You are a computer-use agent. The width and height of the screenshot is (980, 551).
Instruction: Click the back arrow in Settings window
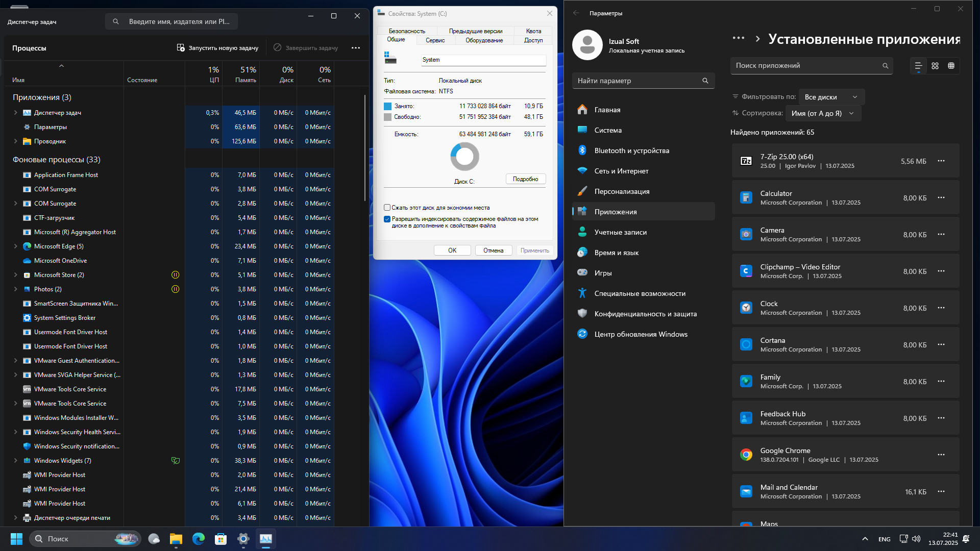pyautogui.click(x=576, y=13)
